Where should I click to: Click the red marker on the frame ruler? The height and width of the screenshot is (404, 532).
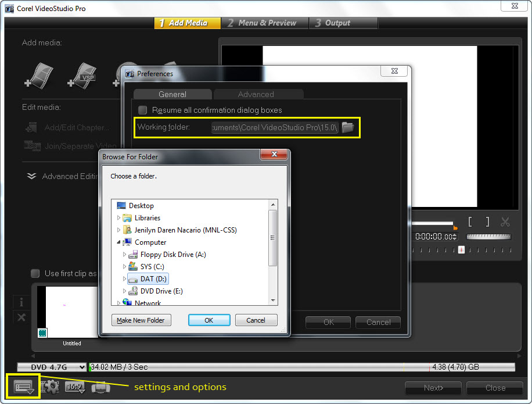[461, 250]
